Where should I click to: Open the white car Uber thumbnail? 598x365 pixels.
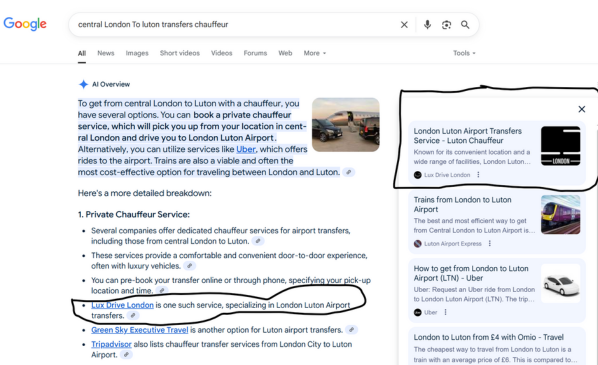pyautogui.click(x=561, y=283)
